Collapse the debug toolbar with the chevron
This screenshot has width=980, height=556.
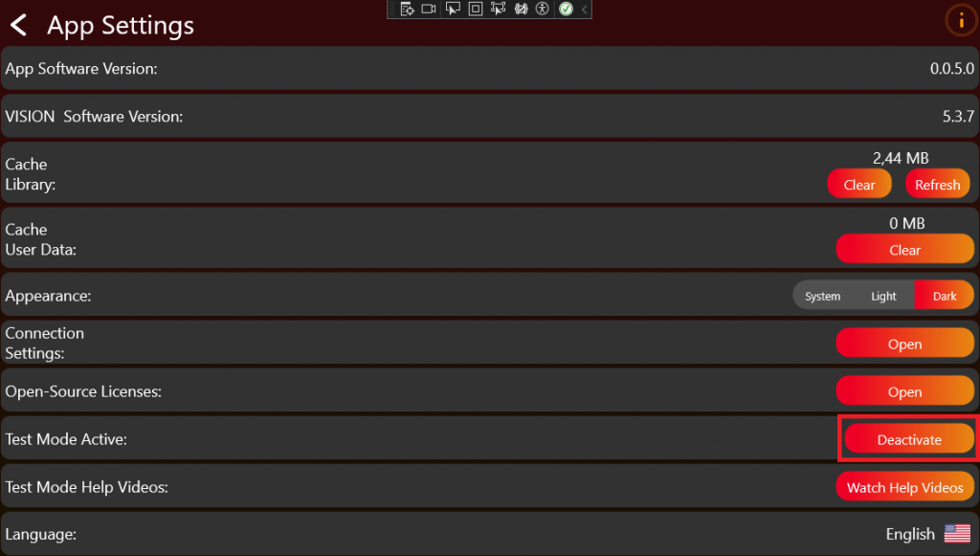coord(585,9)
